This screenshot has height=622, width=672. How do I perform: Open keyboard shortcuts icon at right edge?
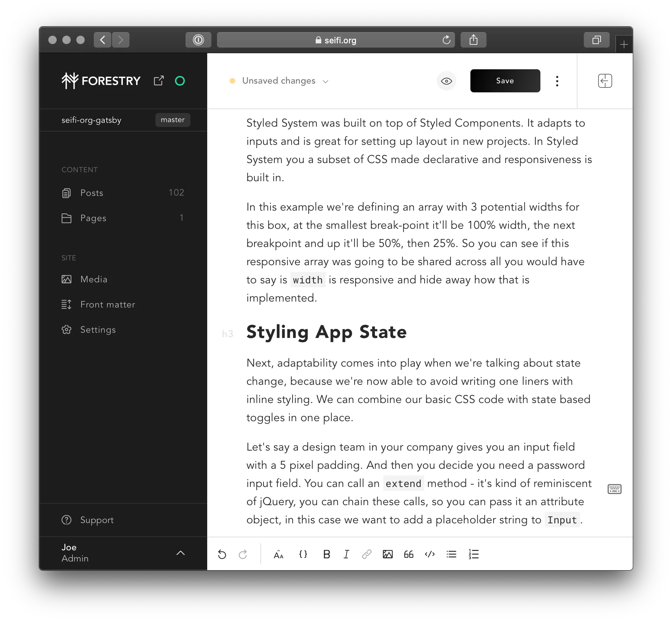tap(614, 489)
